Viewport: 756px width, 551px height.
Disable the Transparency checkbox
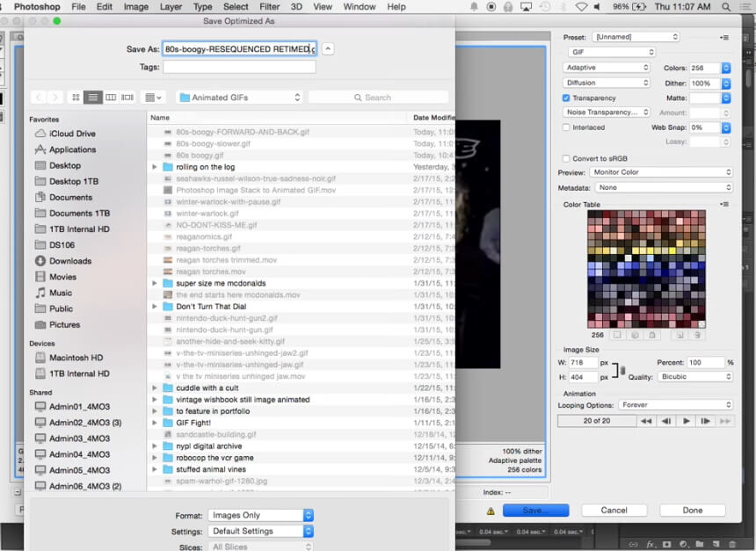(566, 98)
